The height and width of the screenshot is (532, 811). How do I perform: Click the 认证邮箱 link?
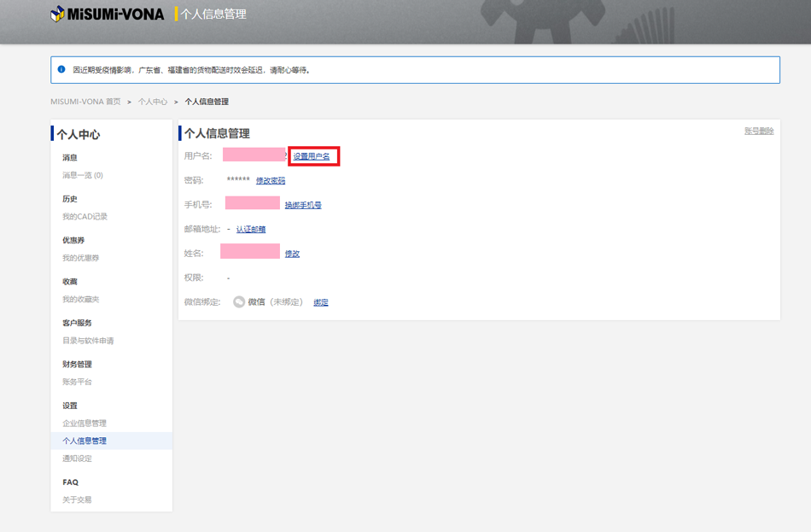tap(251, 230)
